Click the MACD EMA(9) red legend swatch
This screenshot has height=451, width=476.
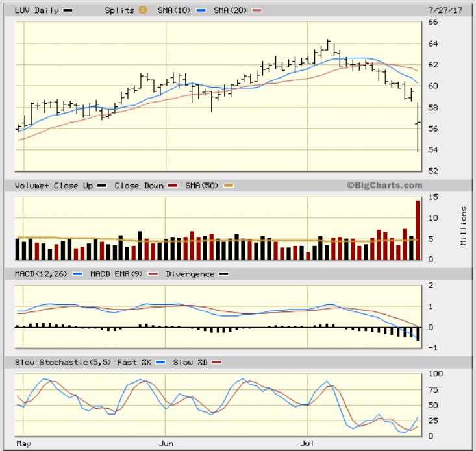tap(153, 274)
